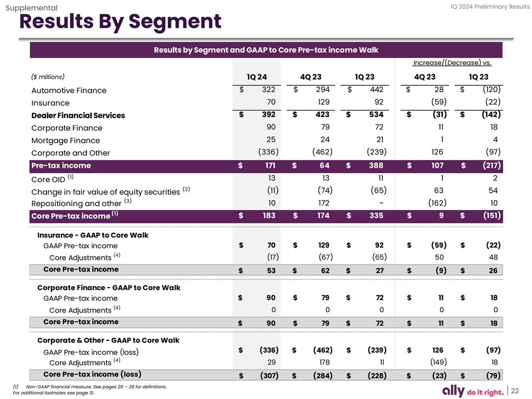The width and height of the screenshot is (532, 399).
Task: Click the Results By Segment slide title
Action: 120,22
